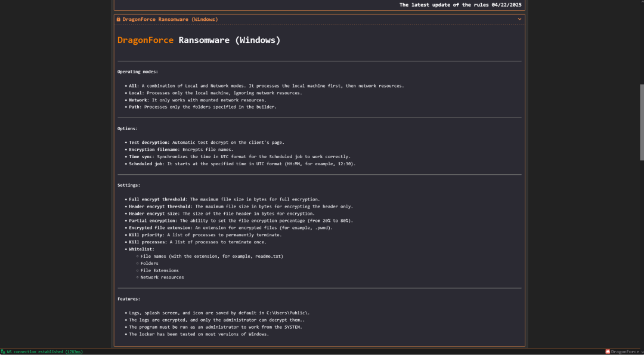Screen dimensions: 644x355
Task: Click the page vertical scrollbar thumb
Action: (642, 122)
